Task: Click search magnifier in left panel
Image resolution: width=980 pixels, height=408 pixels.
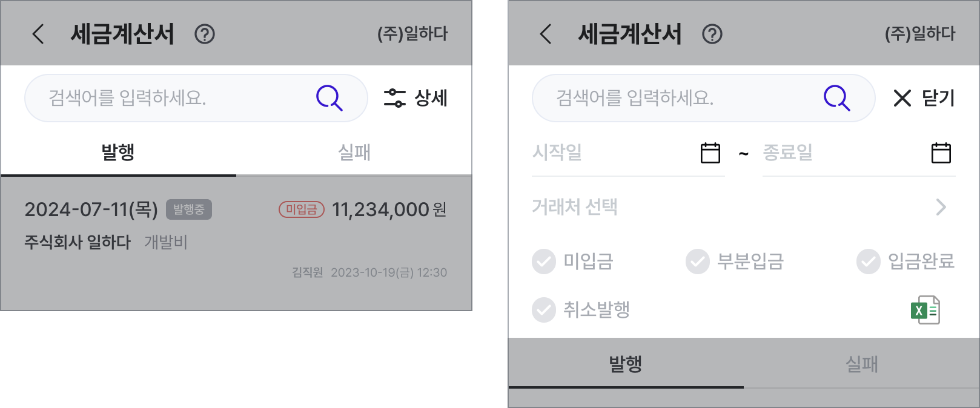Action: (x=329, y=97)
